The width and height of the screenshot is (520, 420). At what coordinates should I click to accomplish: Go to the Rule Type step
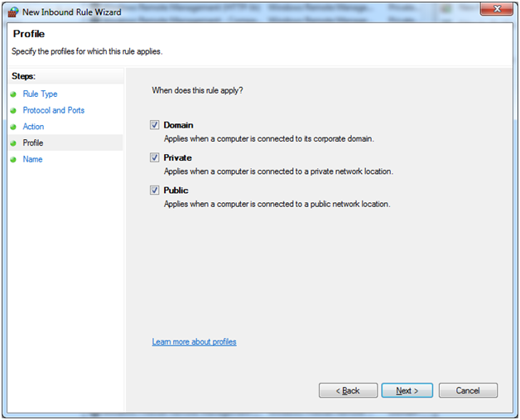40,94
